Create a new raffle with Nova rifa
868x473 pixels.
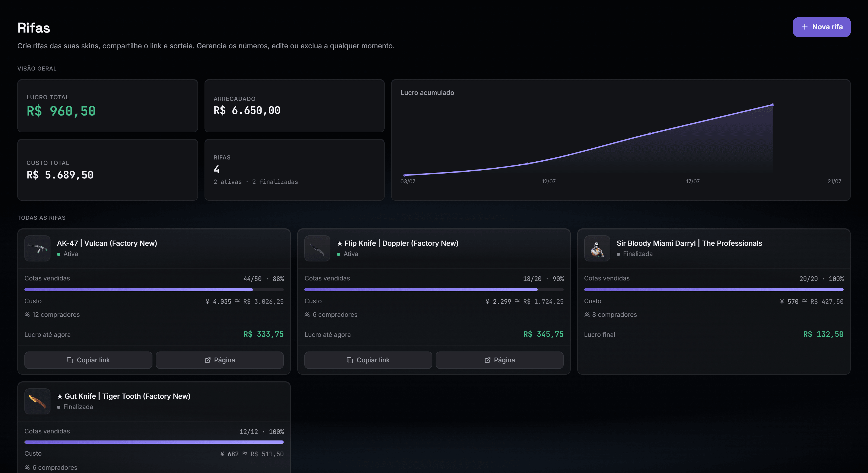pyautogui.click(x=822, y=27)
